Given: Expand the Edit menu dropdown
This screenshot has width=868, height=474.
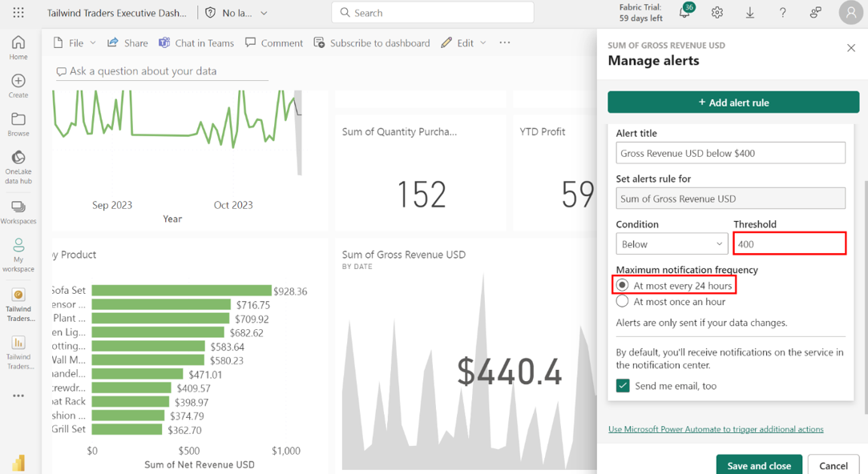Looking at the screenshot, I should pos(464,43).
